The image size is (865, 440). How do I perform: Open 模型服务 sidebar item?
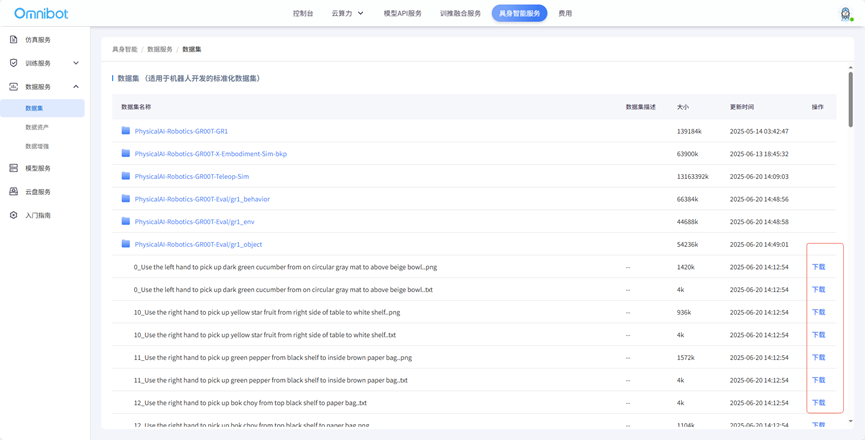[x=38, y=168]
